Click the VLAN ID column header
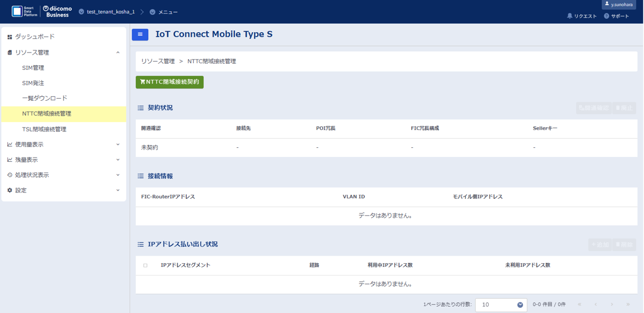 pyautogui.click(x=354, y=197)
